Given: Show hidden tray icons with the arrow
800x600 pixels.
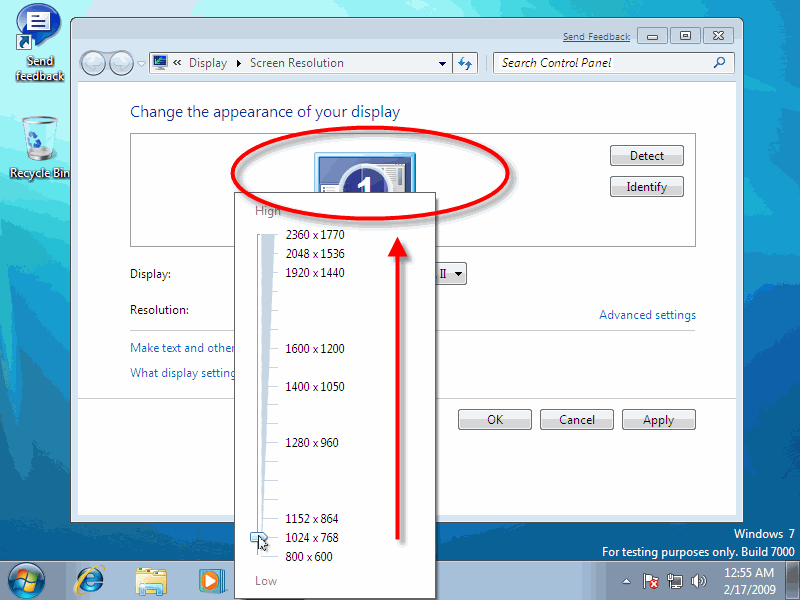Looking at the screenshot, I should tap(626, 580).
